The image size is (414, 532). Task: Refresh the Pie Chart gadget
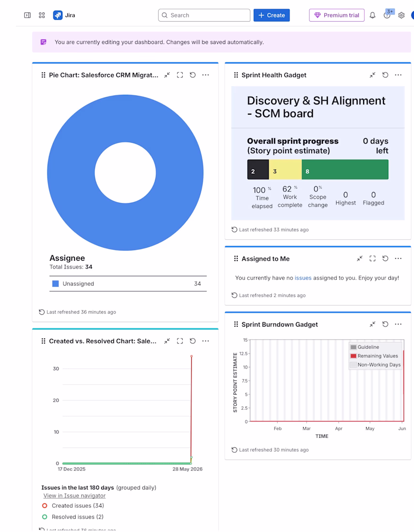(x=193, y=75)
